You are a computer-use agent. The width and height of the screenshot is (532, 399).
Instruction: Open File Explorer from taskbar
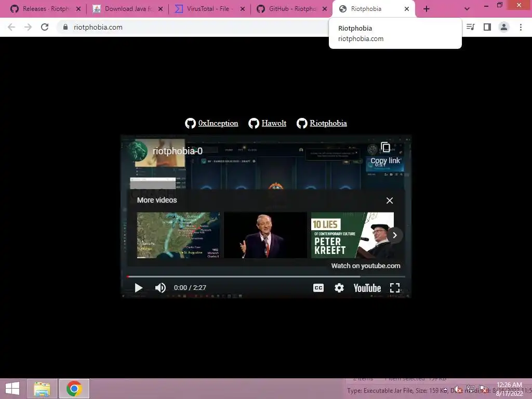(42, 389)
